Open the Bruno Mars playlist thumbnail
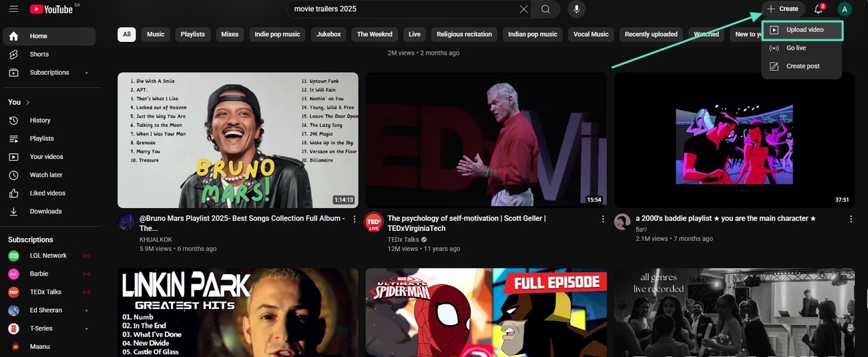The height and width of the screenshot is (357, 868). tap(238, 140)
